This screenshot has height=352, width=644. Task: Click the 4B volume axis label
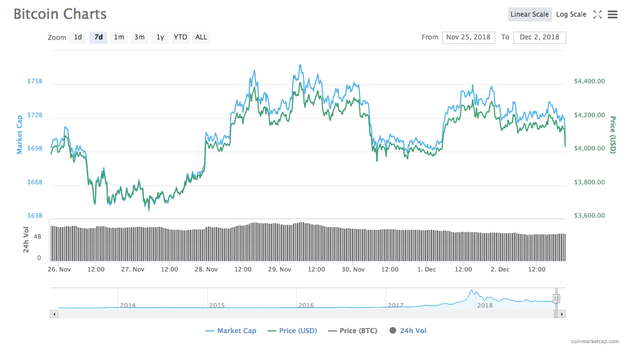coord(37,237)
